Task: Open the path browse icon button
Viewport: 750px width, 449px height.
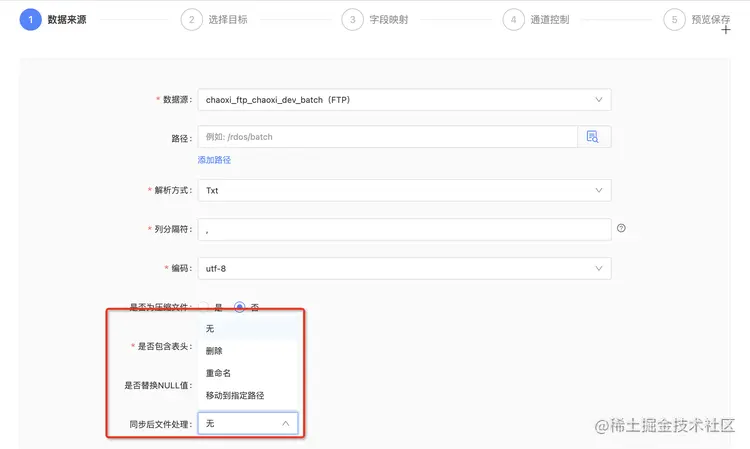Action: coord(594,137)
